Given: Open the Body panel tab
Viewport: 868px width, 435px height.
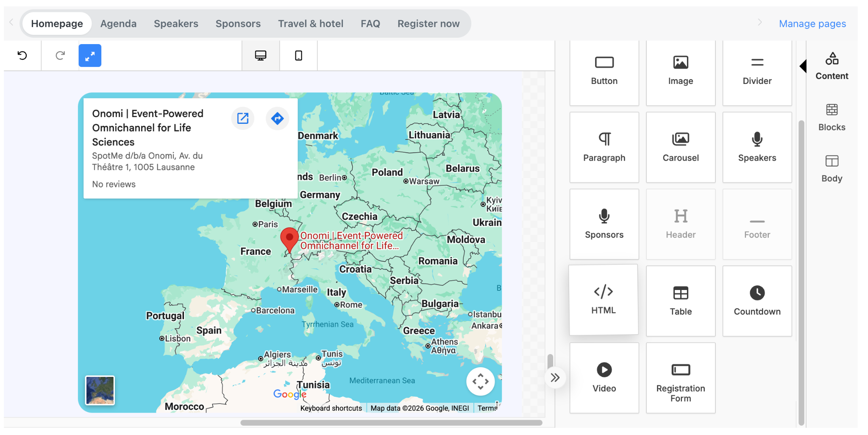Looking at the screenshot, I should pos(832,169).
